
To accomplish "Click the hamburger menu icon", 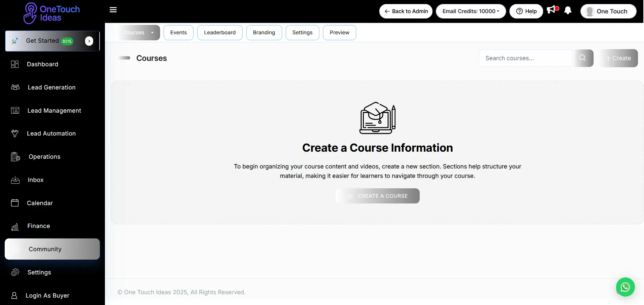I will pyautogui.click(x=113, y=10).
